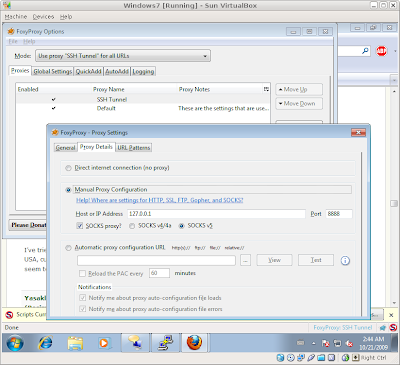Viewport: 400px width, 365px height.
Task: Open the QuickAdd tab
Action: pos(88,71)
